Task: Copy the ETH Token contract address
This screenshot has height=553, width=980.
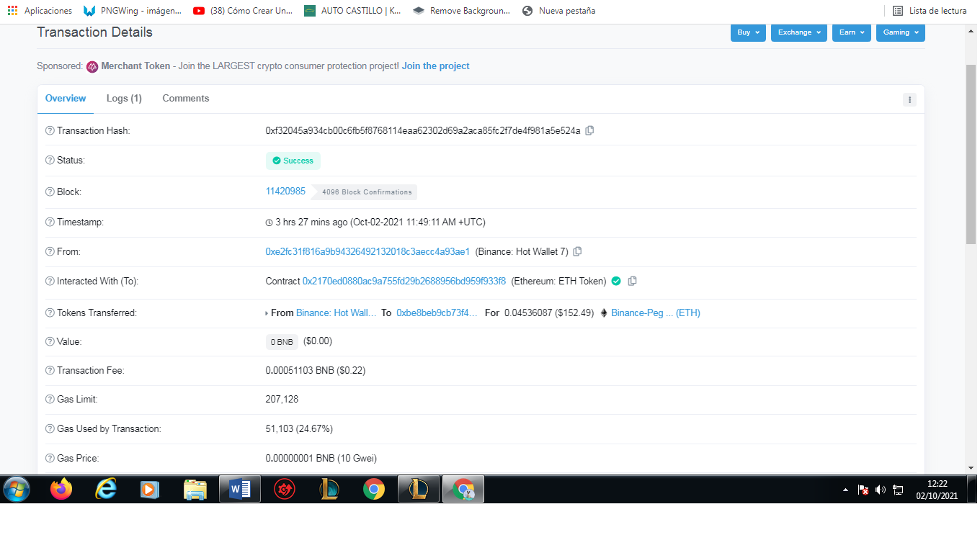Action: (x=632, y=281)
